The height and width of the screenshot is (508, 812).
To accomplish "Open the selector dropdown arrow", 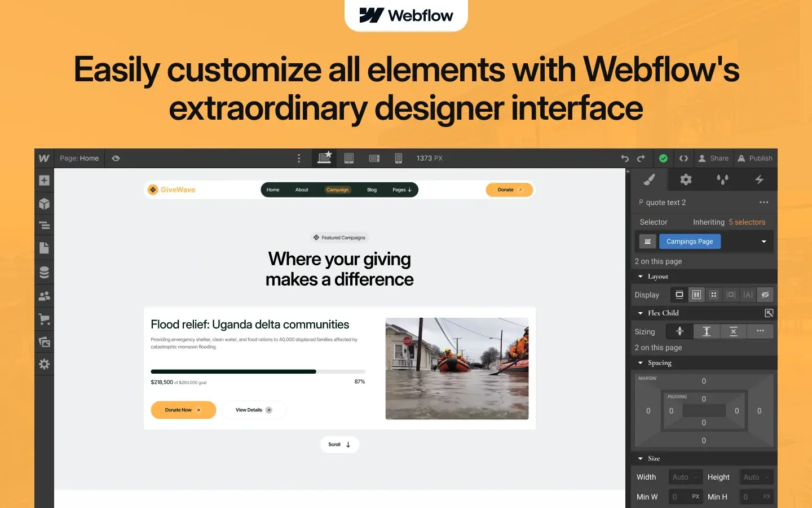I will coord(764,242).
